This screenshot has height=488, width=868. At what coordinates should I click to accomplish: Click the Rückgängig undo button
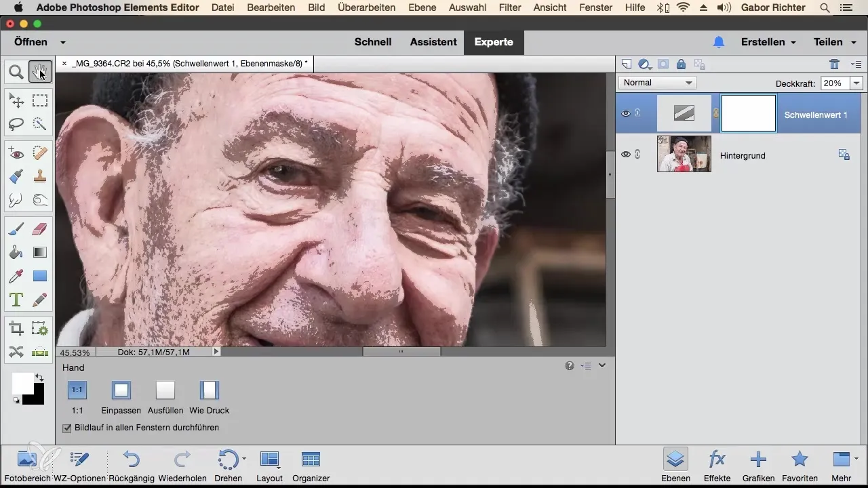[132, 466]
